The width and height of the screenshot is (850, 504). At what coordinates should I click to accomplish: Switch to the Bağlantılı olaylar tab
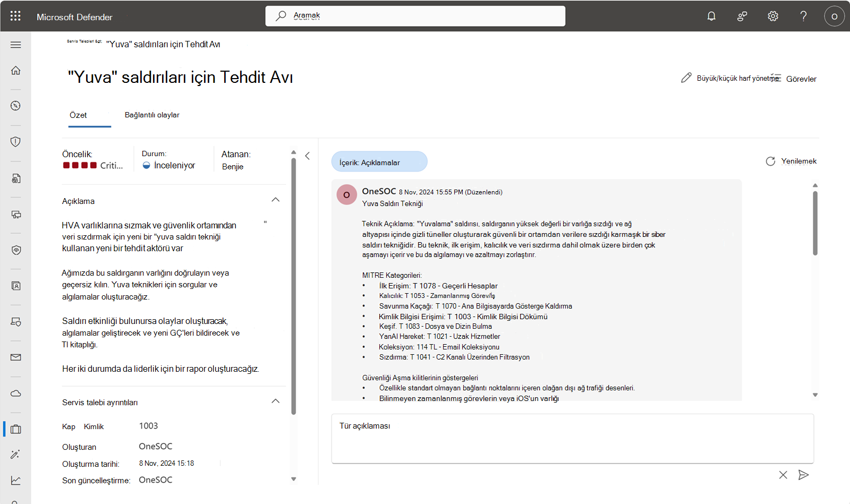pyautogui.click(x=152, y=115)
